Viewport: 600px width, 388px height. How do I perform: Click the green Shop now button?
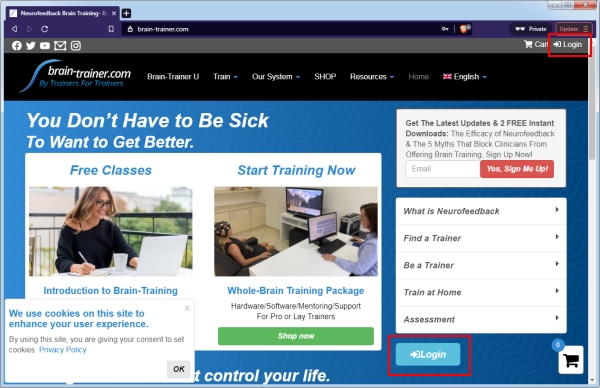point(296,336)
